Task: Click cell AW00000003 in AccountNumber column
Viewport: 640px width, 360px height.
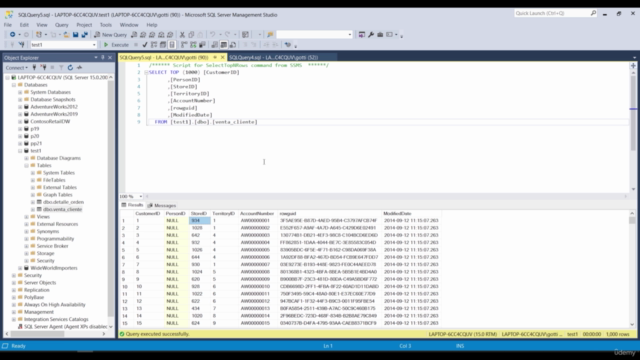Action: (x=256, y=235)
